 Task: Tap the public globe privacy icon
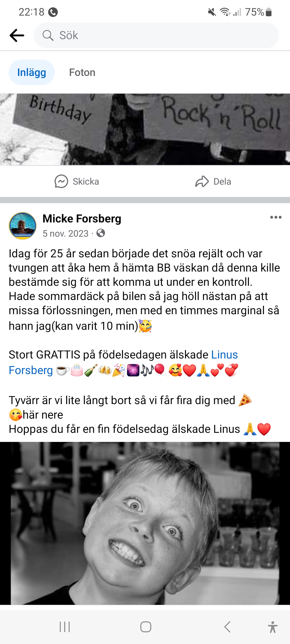click(101, 233)
